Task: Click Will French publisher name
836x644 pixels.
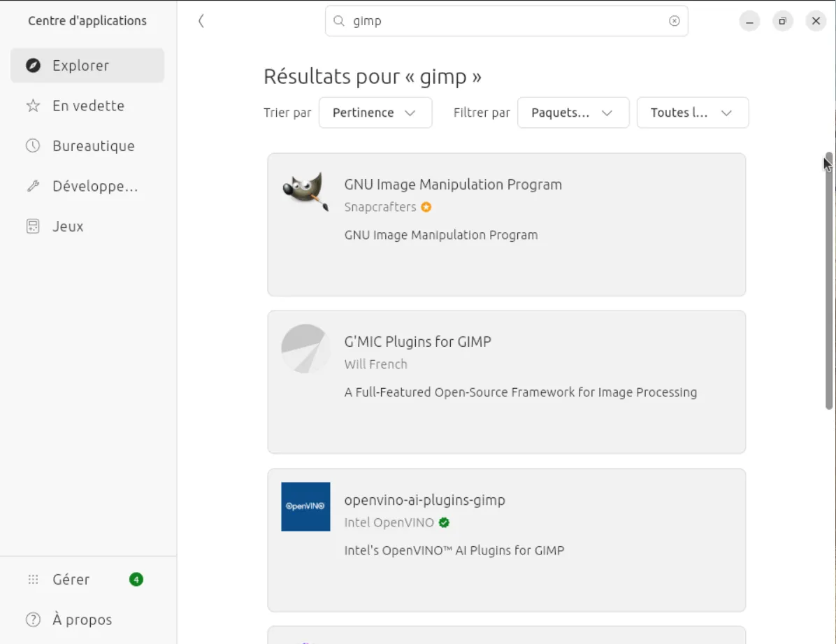Action: (x=375, y=364)
